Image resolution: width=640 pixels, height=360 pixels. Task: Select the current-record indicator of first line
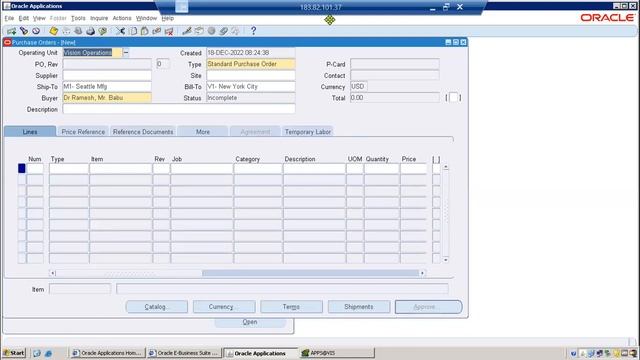[x=22, y=169]
